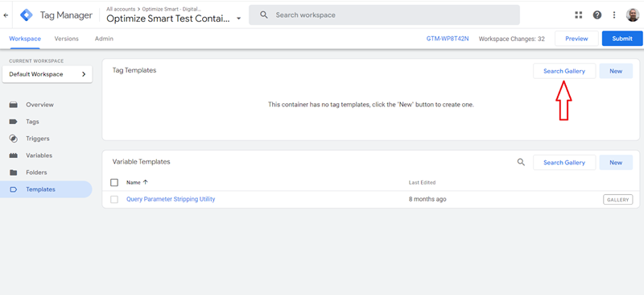This screenshot has width=644, height=295.
Task: Click the Folders icon in sidebar
Action: tap(14, 172)
